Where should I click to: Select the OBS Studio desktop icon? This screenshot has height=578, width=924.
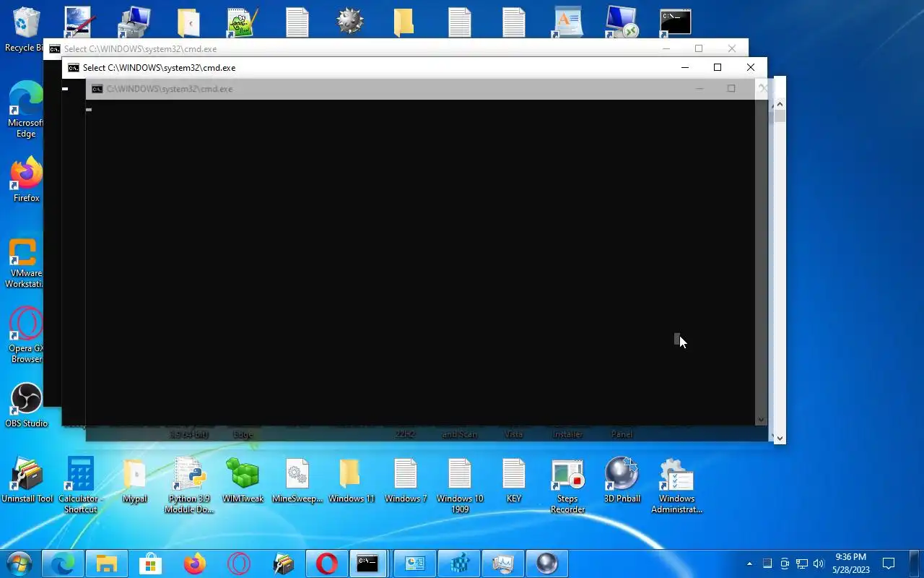click(26, 405)
